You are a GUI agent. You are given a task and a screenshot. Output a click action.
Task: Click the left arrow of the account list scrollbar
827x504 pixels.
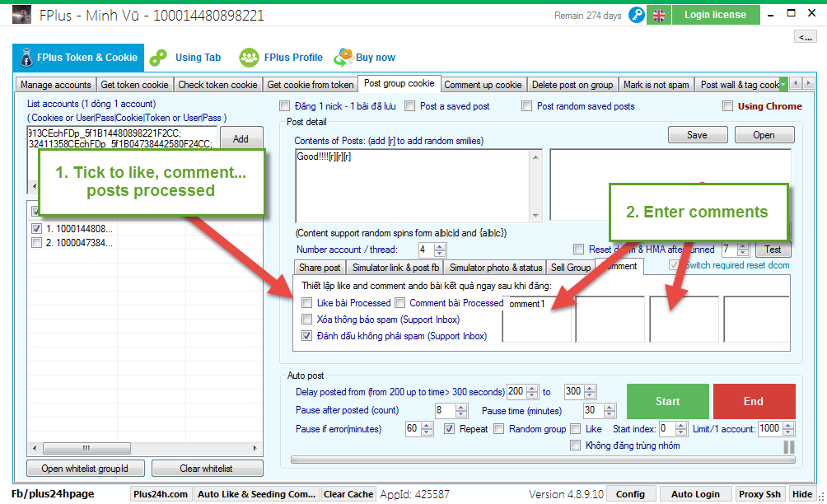click(x=35, y=448)
